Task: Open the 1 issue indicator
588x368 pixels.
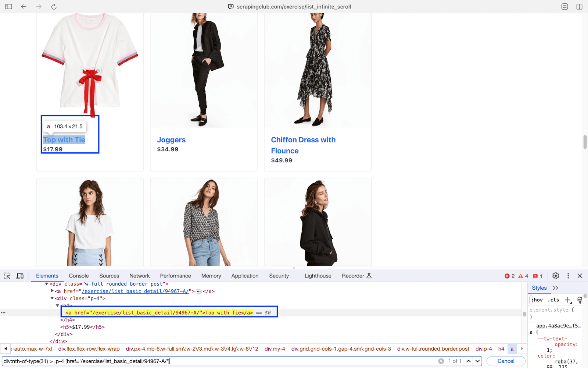Action: tap(538, 276)
